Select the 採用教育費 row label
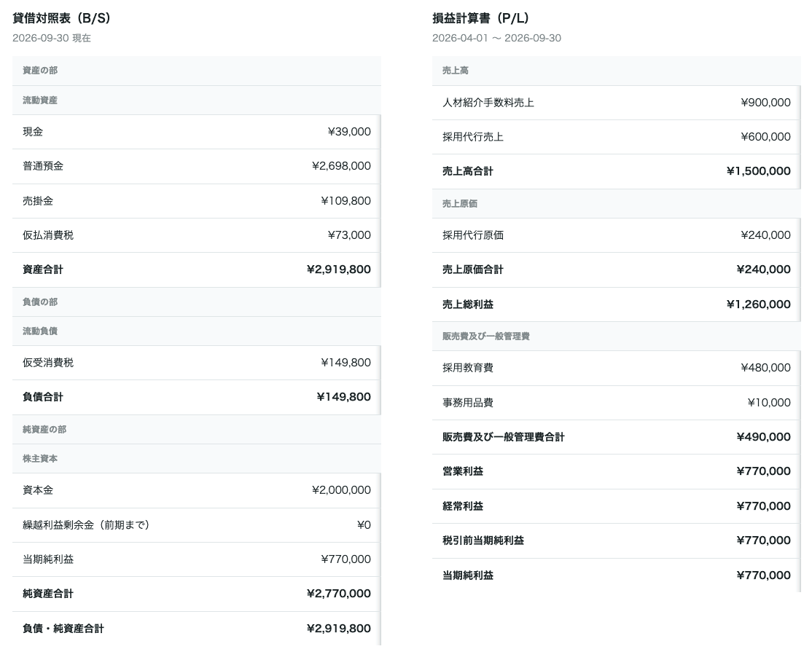 coord(468,368)
